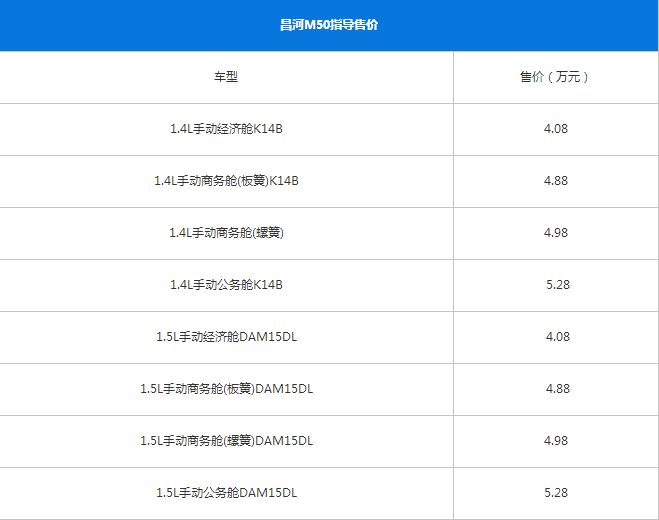Image resolution: width=659 pixels, height=520 pixels.
Task: Click price 4.98 for 1.5L手动商务舱(螺簧)DAM15DL
Action: [556, 441]
